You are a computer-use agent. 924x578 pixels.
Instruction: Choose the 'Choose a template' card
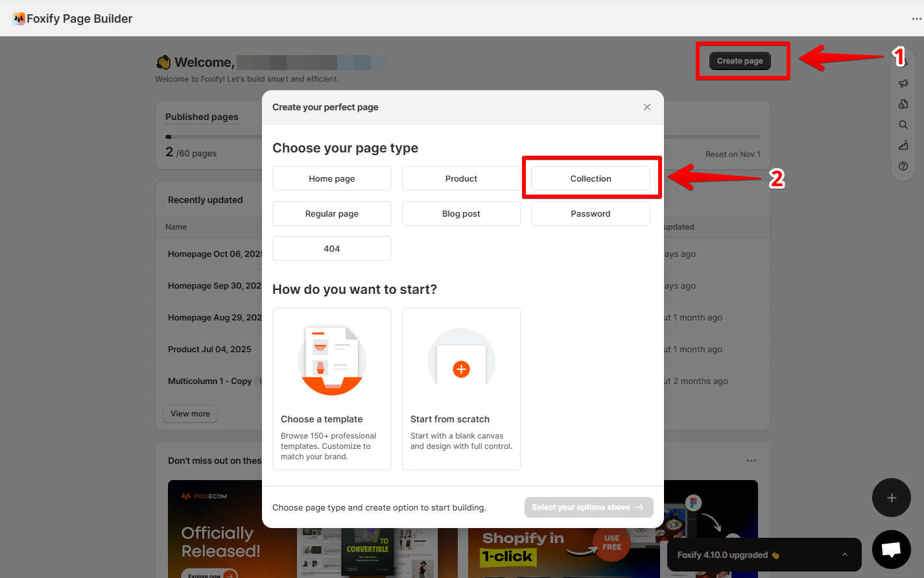click(x=332, y=389)
